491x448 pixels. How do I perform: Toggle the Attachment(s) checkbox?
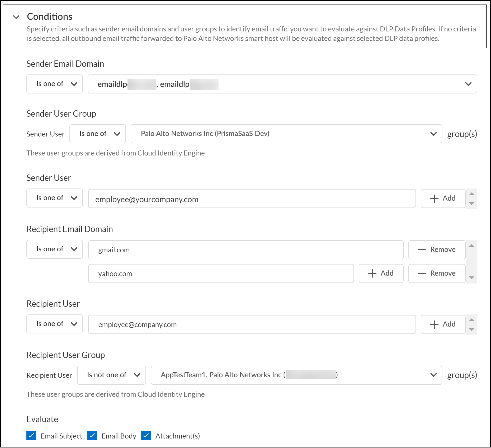tap(146, 436)
